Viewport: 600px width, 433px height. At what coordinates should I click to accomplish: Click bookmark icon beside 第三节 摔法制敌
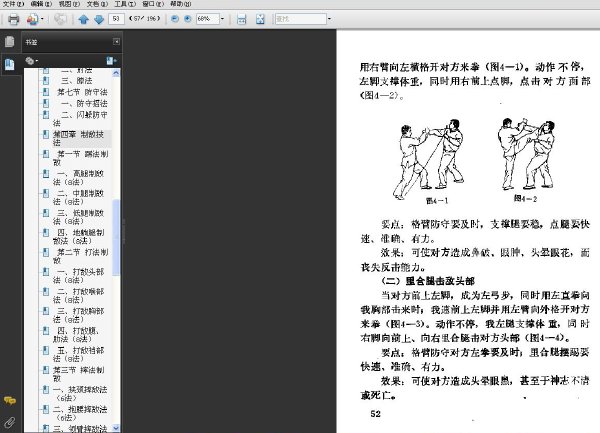46,370
